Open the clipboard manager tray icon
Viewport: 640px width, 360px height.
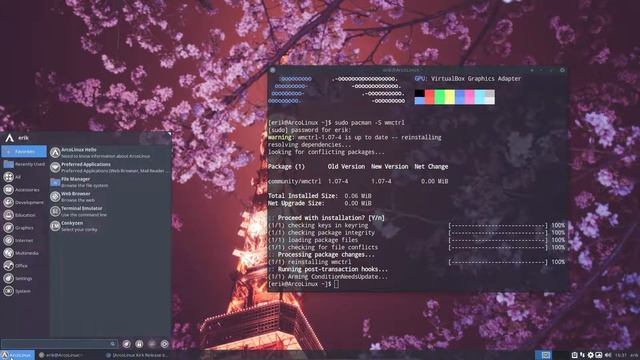(x=574, y=355)
